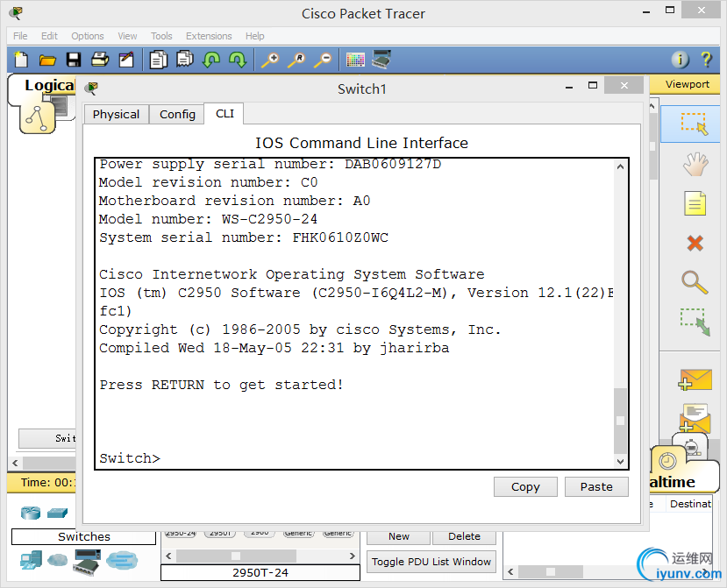The height and width of the screenshot is (588, 727).
Task: Click the Copy button below CLI
Action: 525,487
